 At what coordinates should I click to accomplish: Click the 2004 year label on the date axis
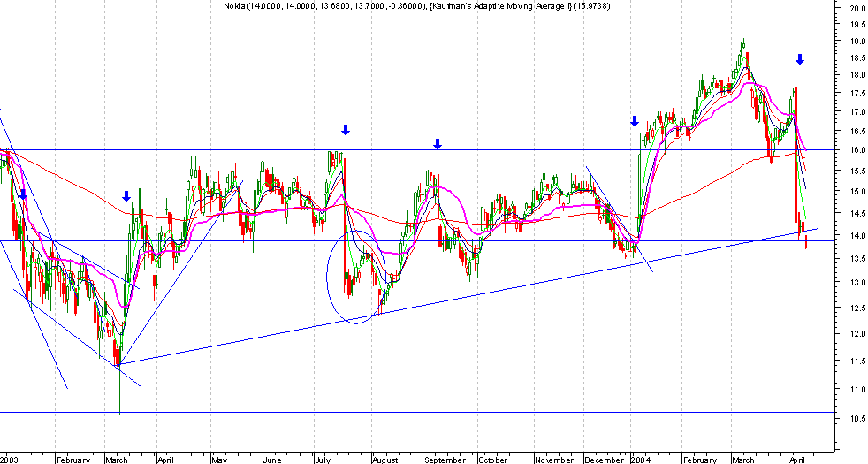click(641, 460)
